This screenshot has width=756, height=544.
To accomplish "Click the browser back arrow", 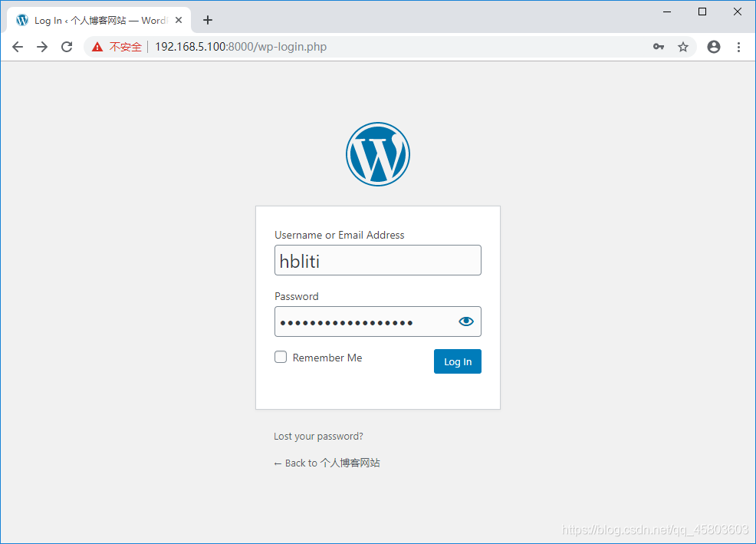I will pyautogui.click(x=18, y=47).
